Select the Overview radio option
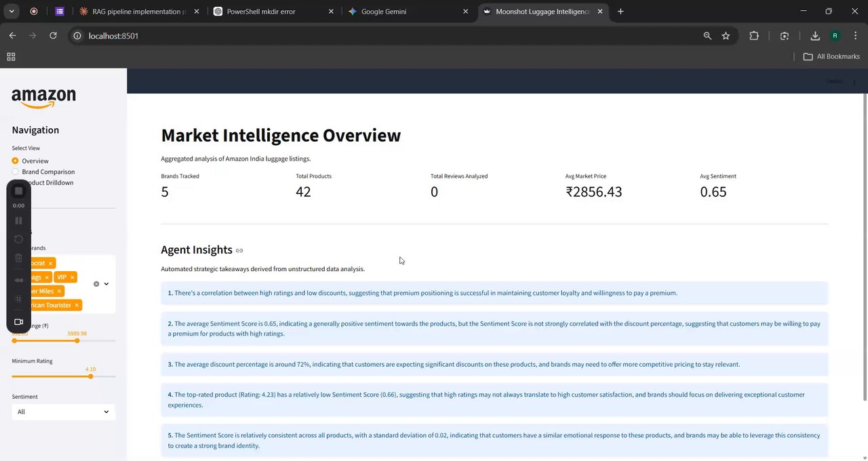The width and height of the screenshot is (868, 461). click(16, 161)
